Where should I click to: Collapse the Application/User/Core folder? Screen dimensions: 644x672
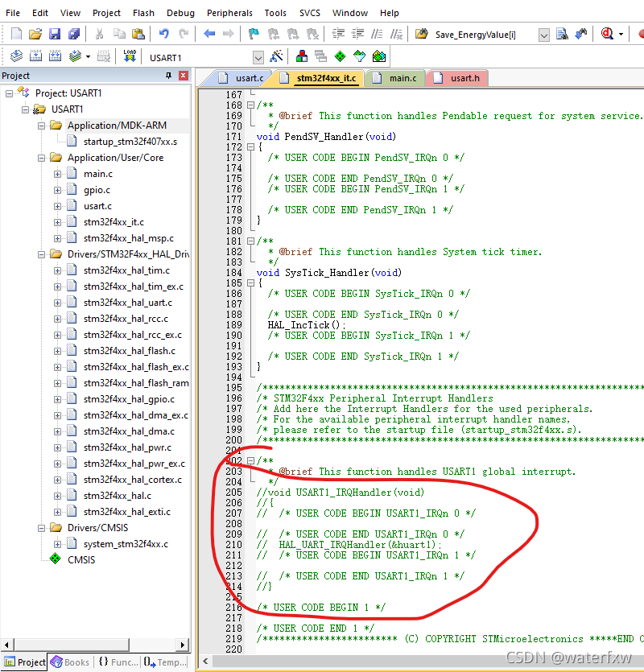tap(42, 158)
